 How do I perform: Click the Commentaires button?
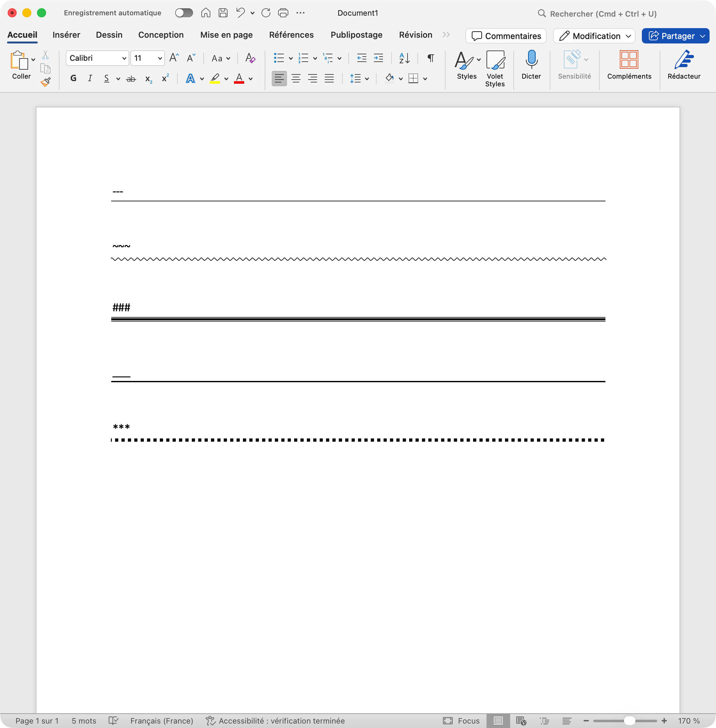(506, 36)
